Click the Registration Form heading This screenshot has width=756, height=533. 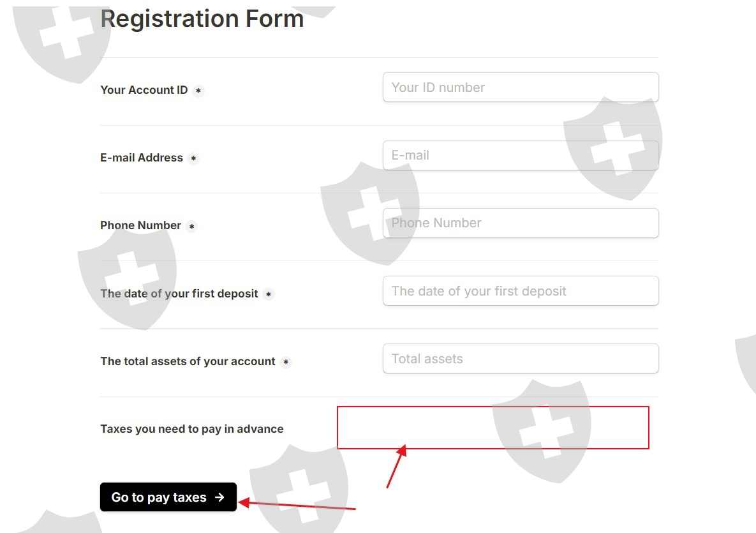(x=202, y=19)
